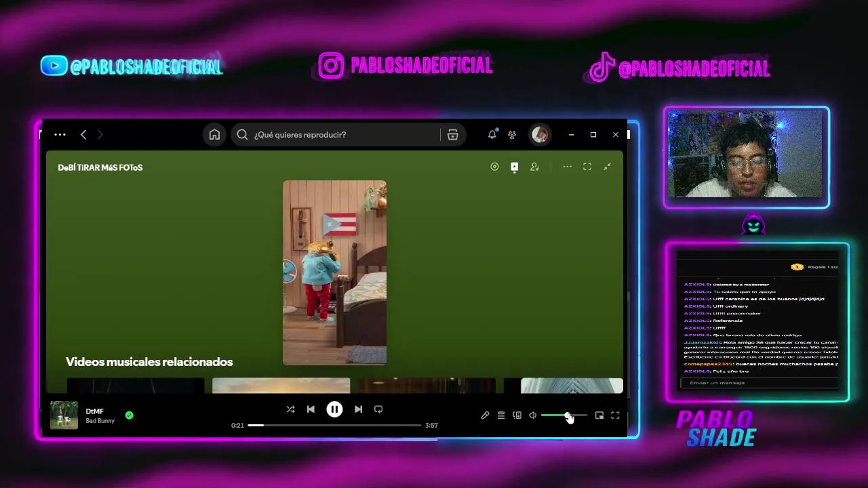Open the mini player icon
The image size is (868, 488).
pos(599,415)
